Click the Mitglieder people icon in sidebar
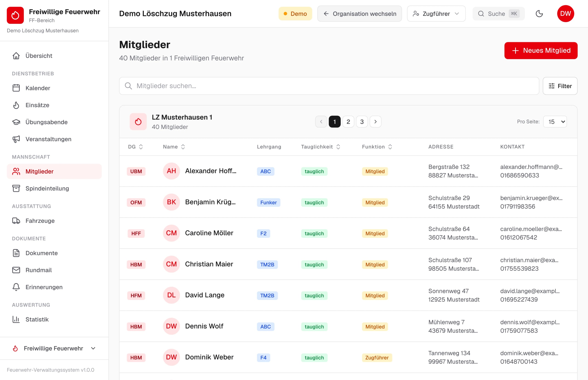 16,172
